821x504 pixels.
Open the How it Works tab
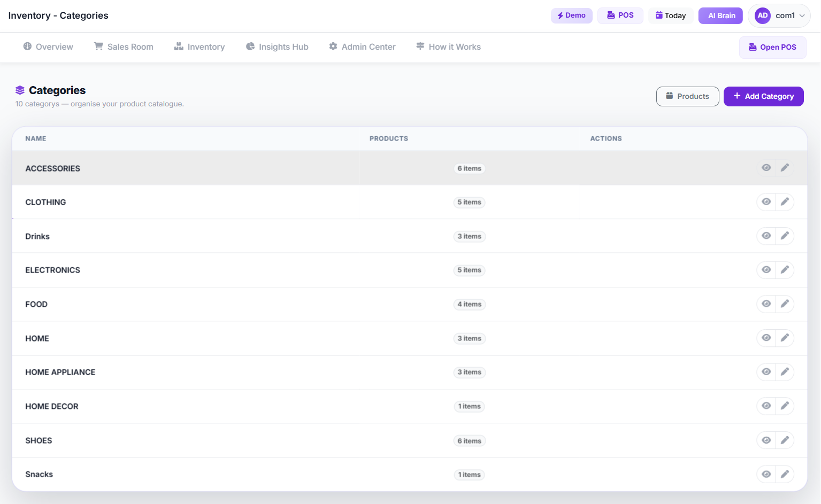tap(448, 47)
